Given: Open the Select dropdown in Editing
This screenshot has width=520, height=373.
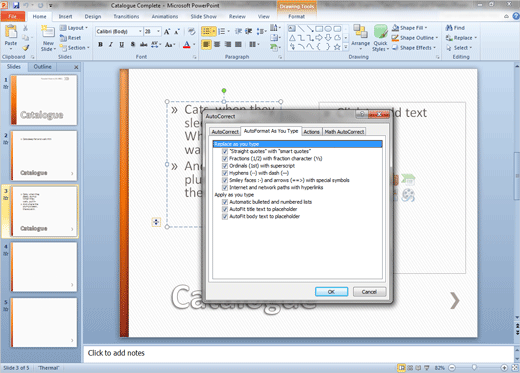Looking at the screenshot, I should 459,48.
